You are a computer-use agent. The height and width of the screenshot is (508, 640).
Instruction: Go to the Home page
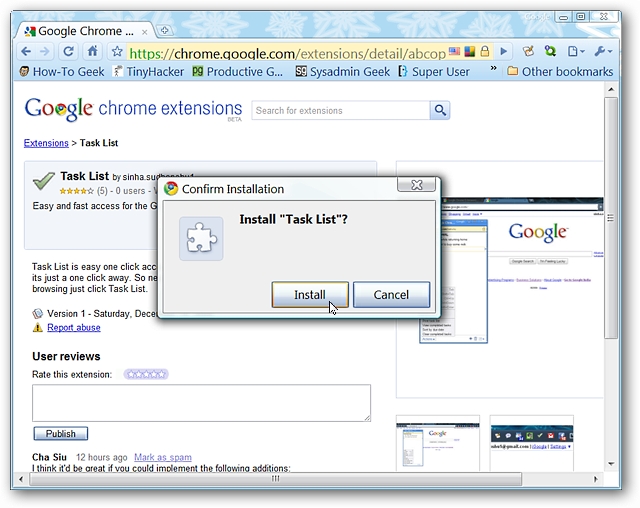click(x=93, y=51)
